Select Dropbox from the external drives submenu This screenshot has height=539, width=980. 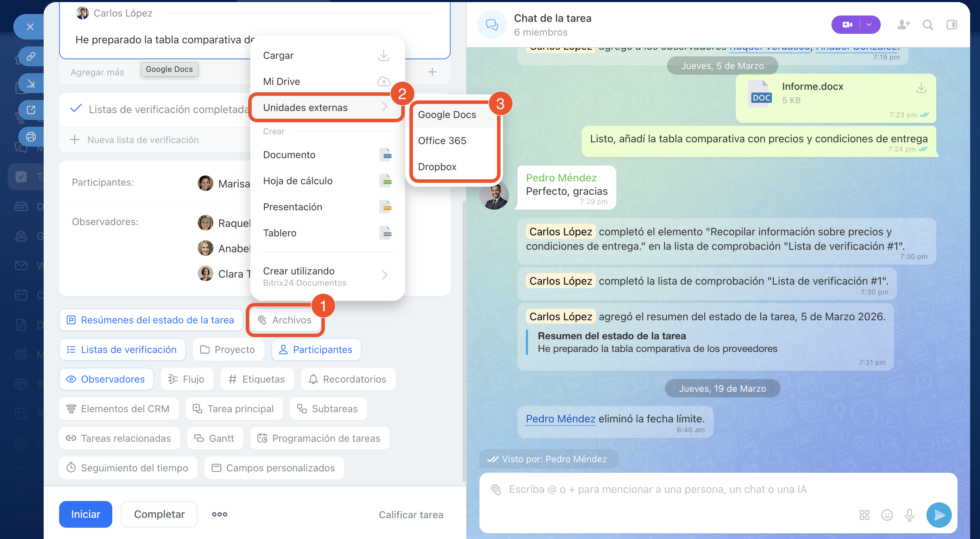pyautogui.click(x=437, y=167)
